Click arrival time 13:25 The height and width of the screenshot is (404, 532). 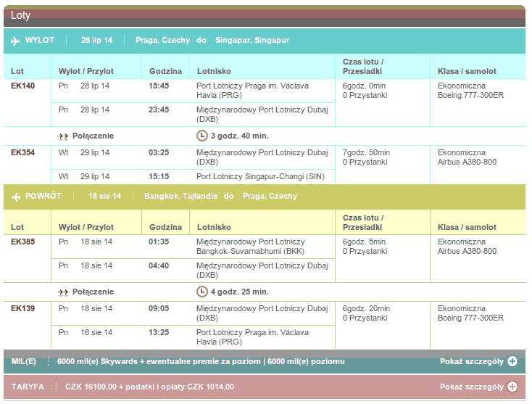pos(159,332)
